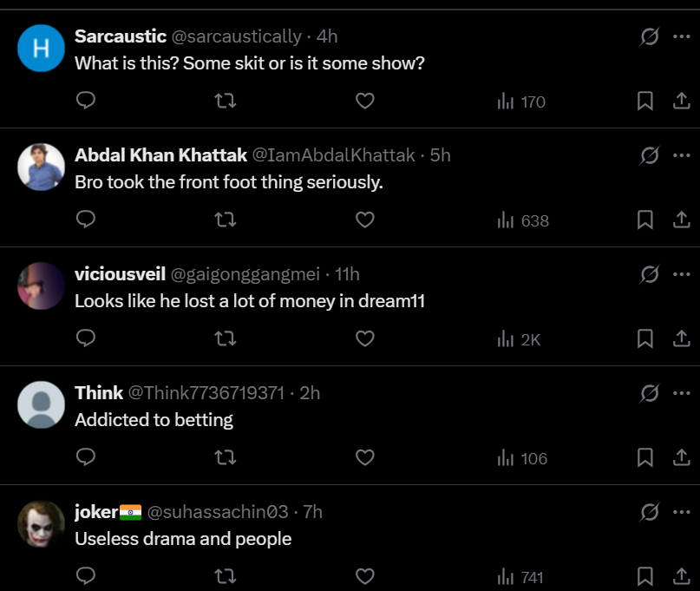Like Sarcaustic's tweet

click(x=365, y=102)
